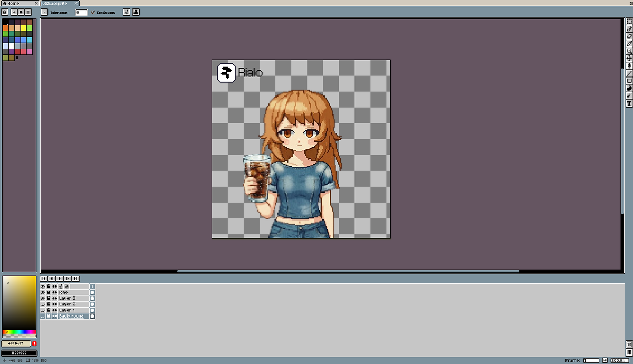Image resolution: width=633 pixels, height=364 pixels.
Task: Open the palette presets icon
Action: pos(21,12)
